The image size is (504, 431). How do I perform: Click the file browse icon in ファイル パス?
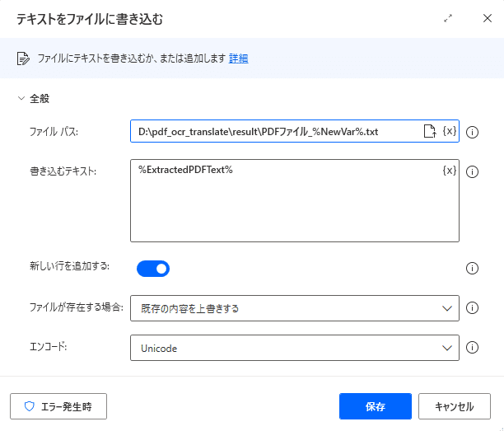coord(430,131)
